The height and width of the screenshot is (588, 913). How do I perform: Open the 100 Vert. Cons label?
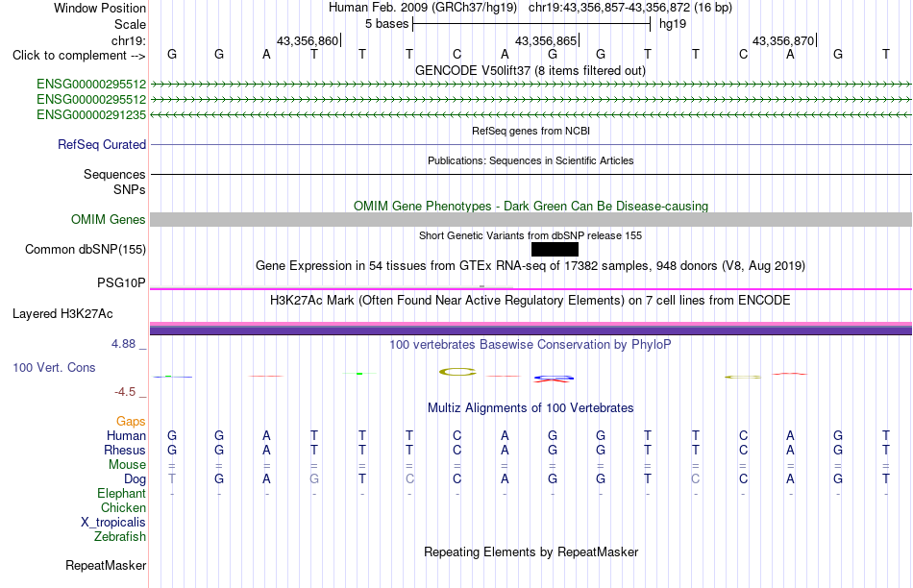[54, 367]
